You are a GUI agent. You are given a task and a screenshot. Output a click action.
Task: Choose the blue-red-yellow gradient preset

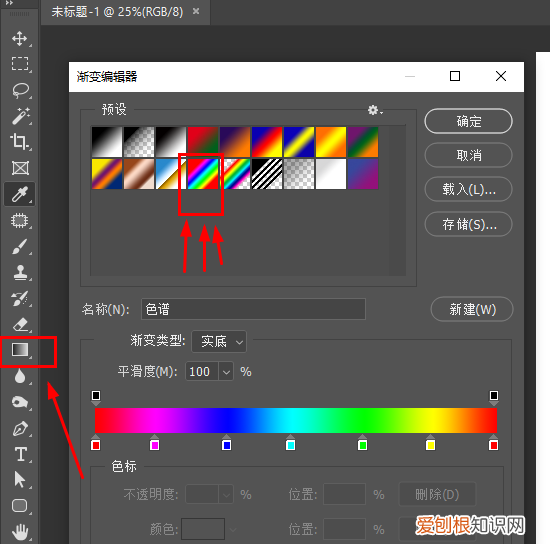[267, 142]
